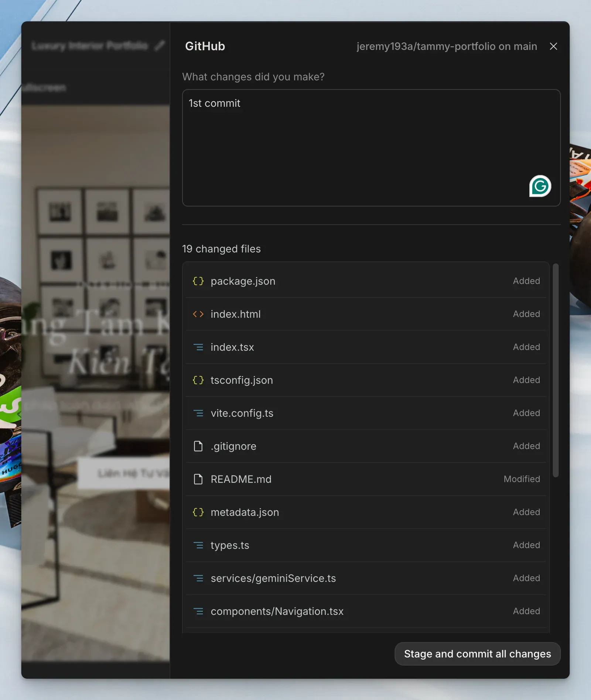Click the Modified status of README.md

click(522, 479)
